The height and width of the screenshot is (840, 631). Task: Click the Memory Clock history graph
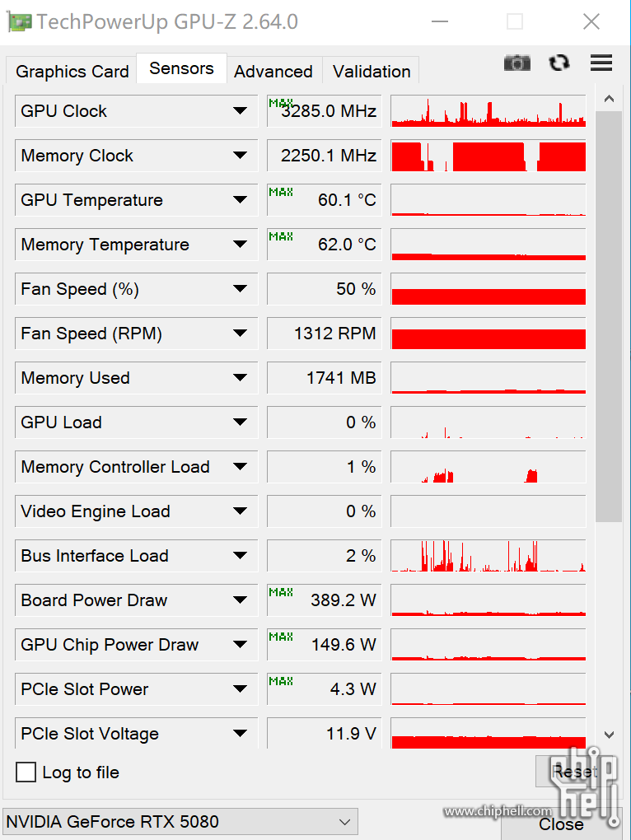click(488, 156)
